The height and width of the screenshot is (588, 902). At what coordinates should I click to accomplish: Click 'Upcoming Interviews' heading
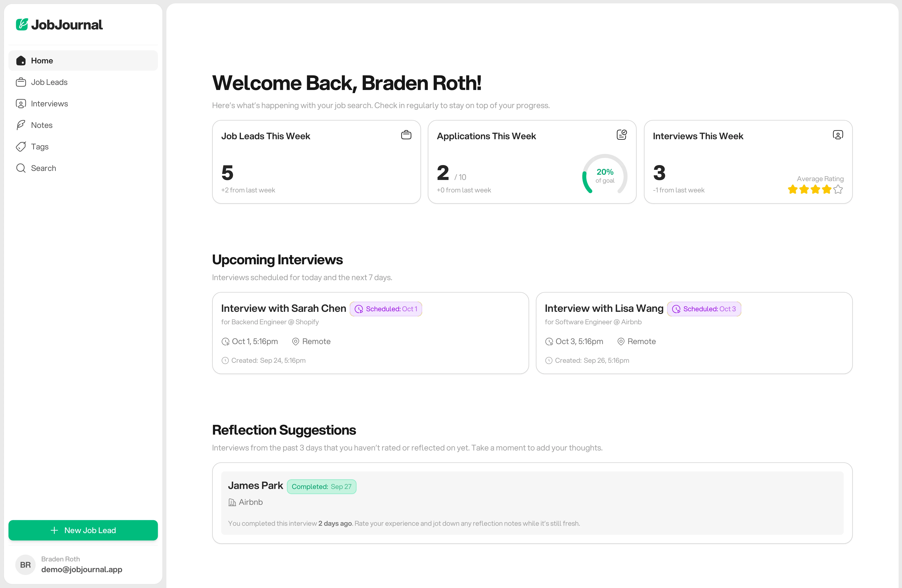[x=277, y=260]
